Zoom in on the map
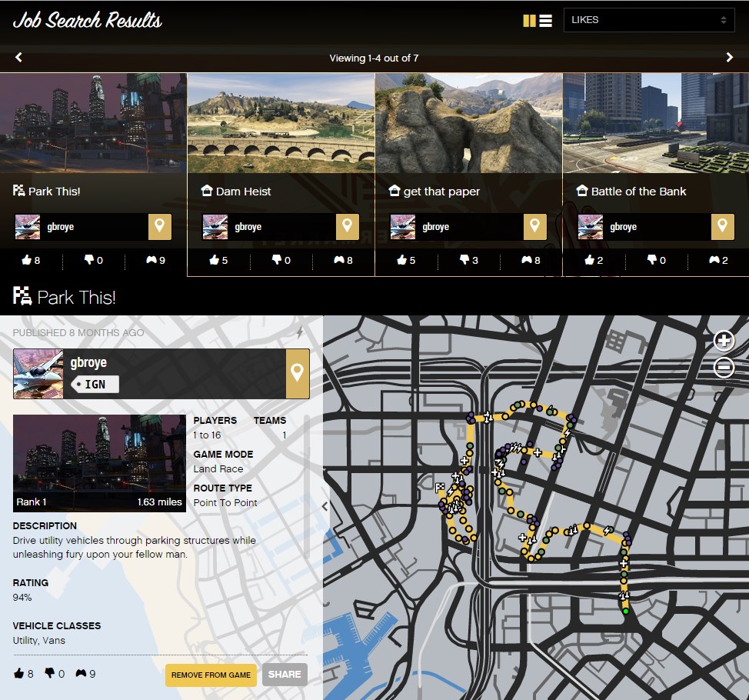The width and height of the screenshot is (749, 700). point(724,341)
